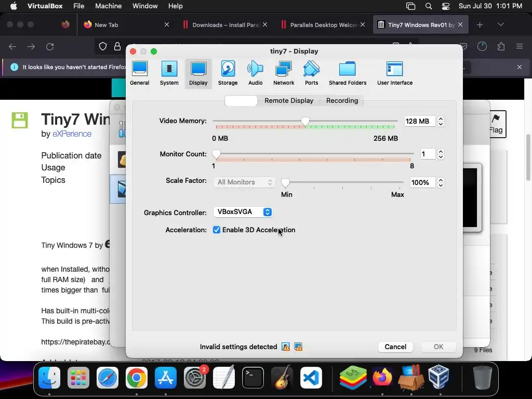Click the Monitor Count slider handle
The width and height of the screenshot is (532, 399).
[x=216, y=154]
